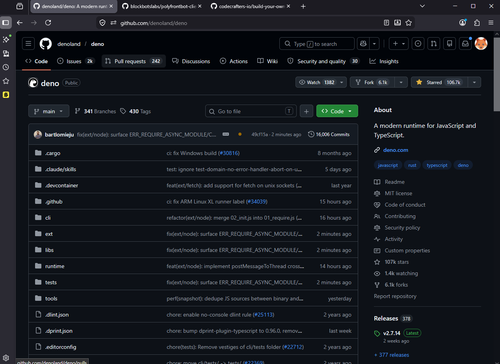Open the Insights tab

[384, 61]
